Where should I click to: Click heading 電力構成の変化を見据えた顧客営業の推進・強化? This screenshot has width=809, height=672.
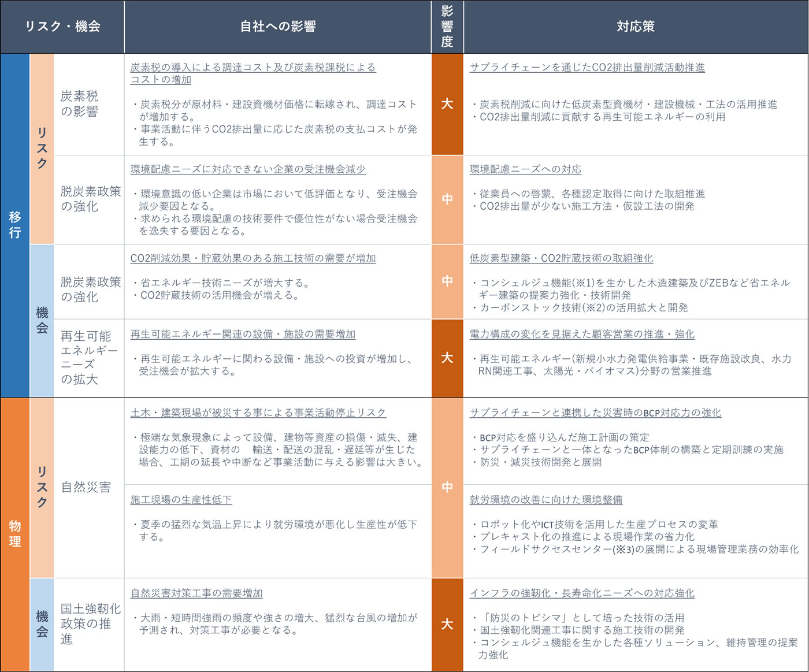tap(582, 335)
